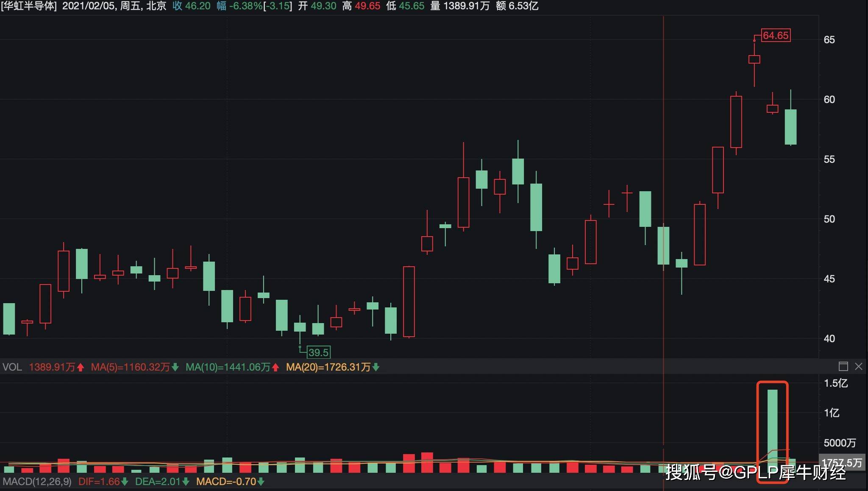Click the 39.5 low price marker

coord(318,352)
